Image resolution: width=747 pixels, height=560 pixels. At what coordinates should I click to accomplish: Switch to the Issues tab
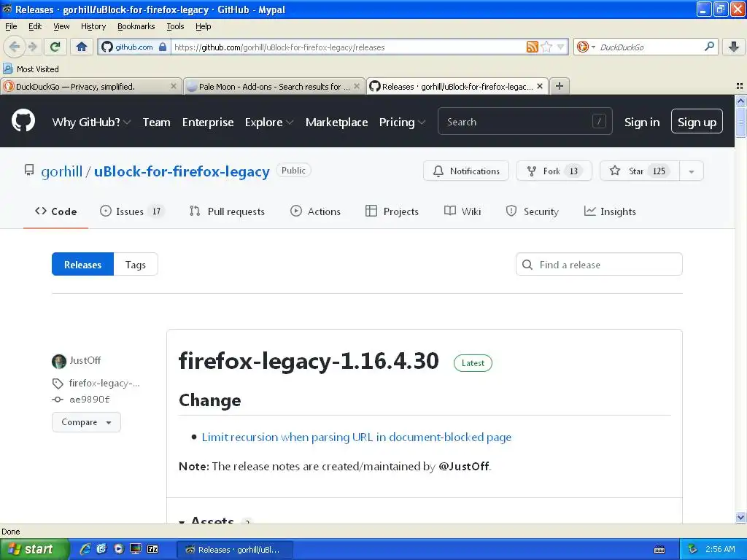(x=132, y=211)
